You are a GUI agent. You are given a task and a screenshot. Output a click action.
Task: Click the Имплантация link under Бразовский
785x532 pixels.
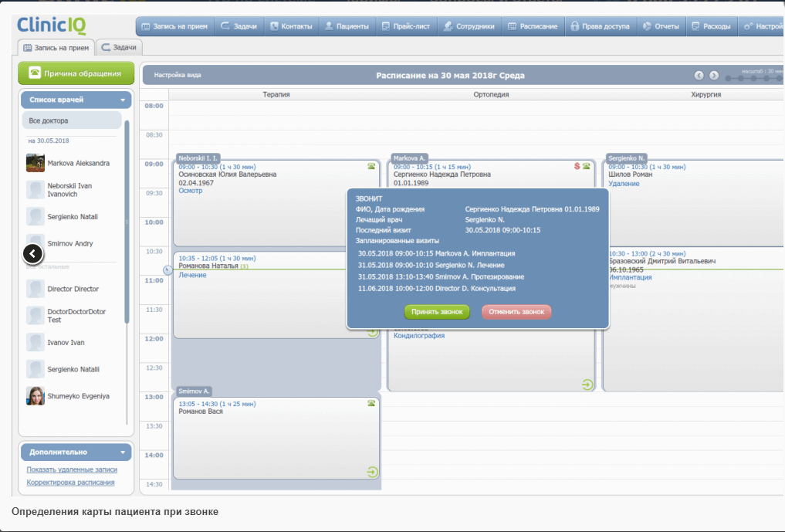tap(631, 277)
